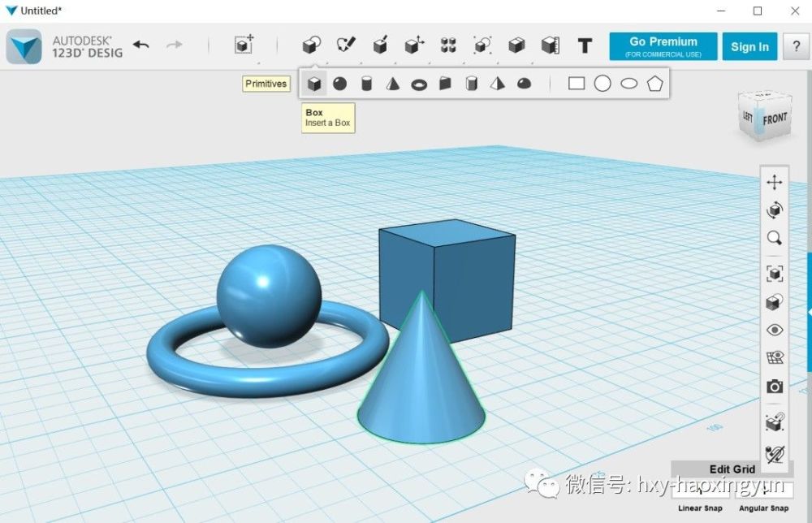Select the Sphere primitive
The height and width of the screenshot is (523, 812).
tap(340, 83)
